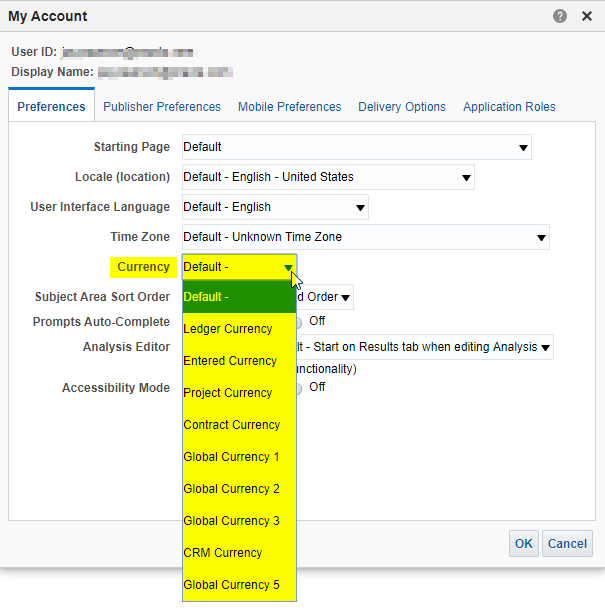Collapse the Currency dropdown using its arrow
The width and height of the screenshot is (605, 616).
point(288,267)
